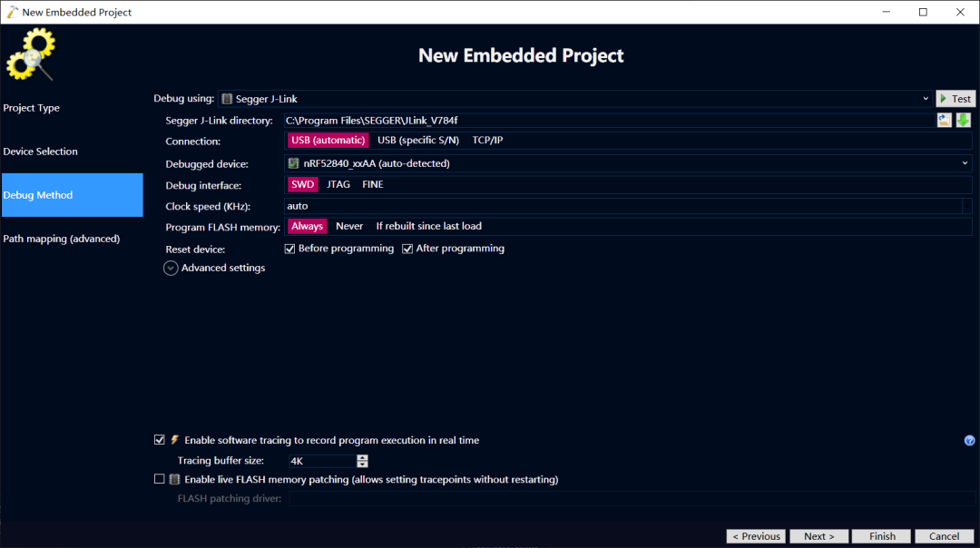Select USB (specific S/N) connection

pos(418,140)
